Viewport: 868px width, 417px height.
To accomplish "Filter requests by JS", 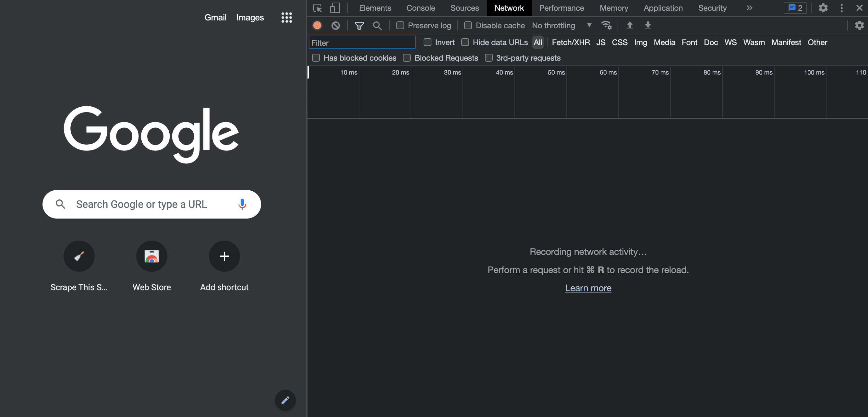I will (600, 42).
